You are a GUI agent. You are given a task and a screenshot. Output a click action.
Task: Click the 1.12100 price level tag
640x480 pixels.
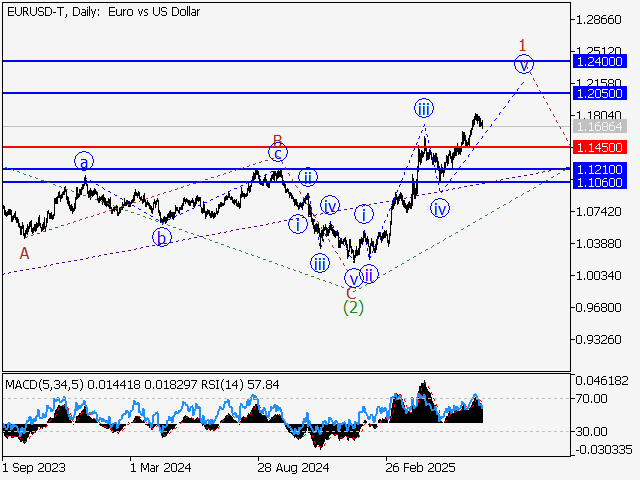(x=601, y=170)
